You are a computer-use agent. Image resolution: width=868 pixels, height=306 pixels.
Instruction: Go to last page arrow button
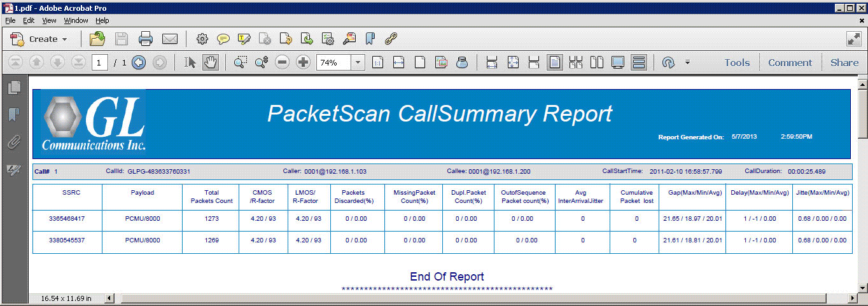(x=78, y=62)
